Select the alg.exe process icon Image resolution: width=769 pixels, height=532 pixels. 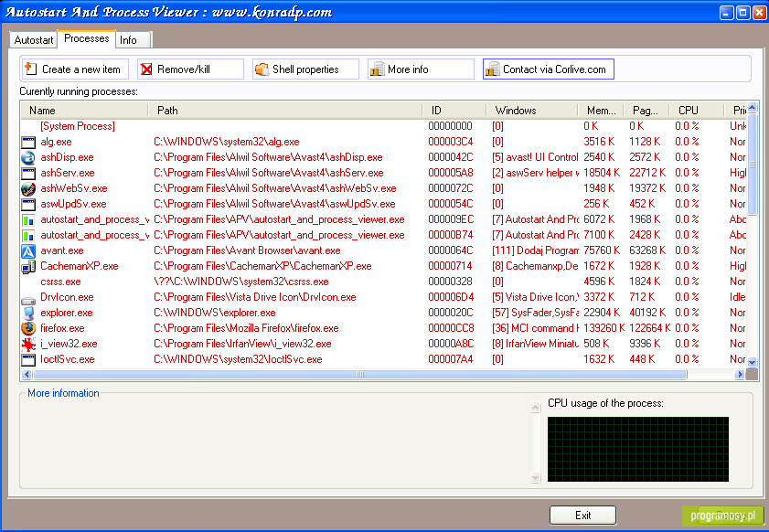(x=28, y=143)
